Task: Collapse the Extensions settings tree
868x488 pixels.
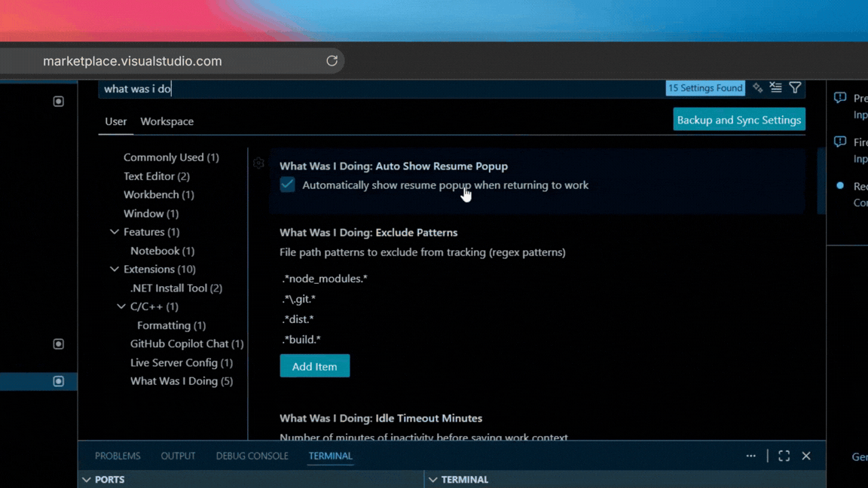Action: click(115, 269)
